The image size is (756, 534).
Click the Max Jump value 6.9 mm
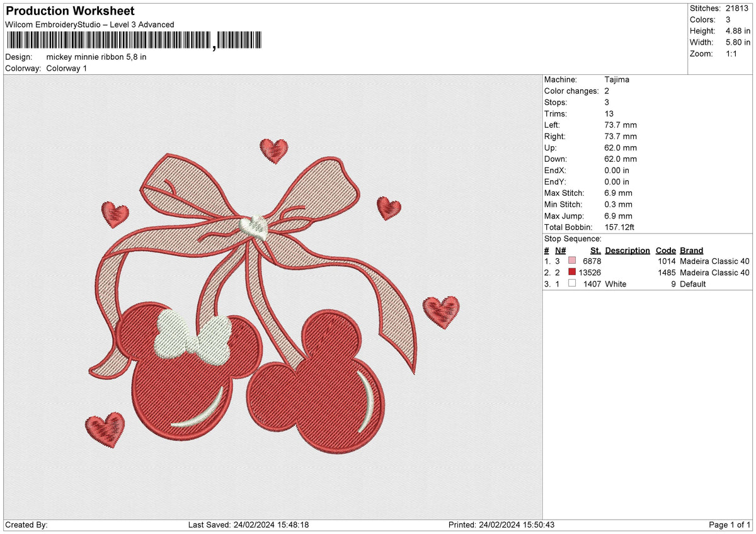click(x=618, y=215)
